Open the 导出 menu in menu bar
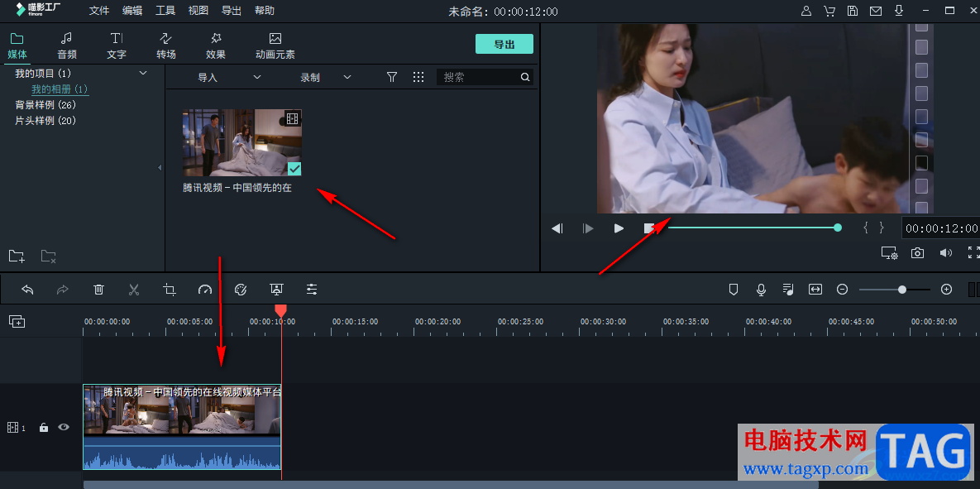 [x=232, y=11]
